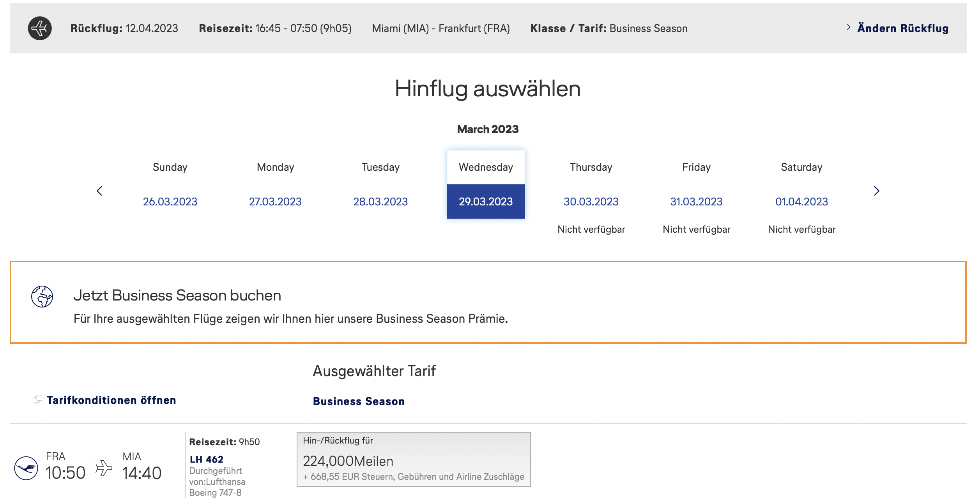Click the Lufthansa crane logo
Image resolution: width=980 pixels, height=502 pixels.
click(x=26, y=468)
